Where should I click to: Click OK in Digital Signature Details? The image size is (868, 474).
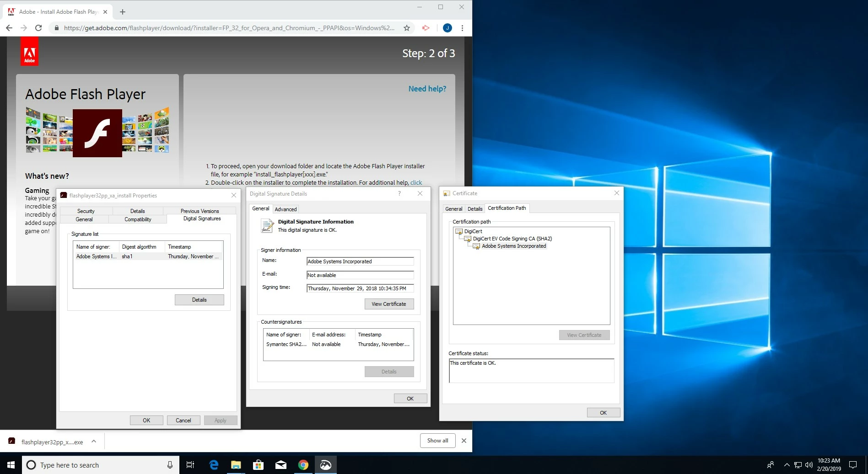(x=410, y=399)
